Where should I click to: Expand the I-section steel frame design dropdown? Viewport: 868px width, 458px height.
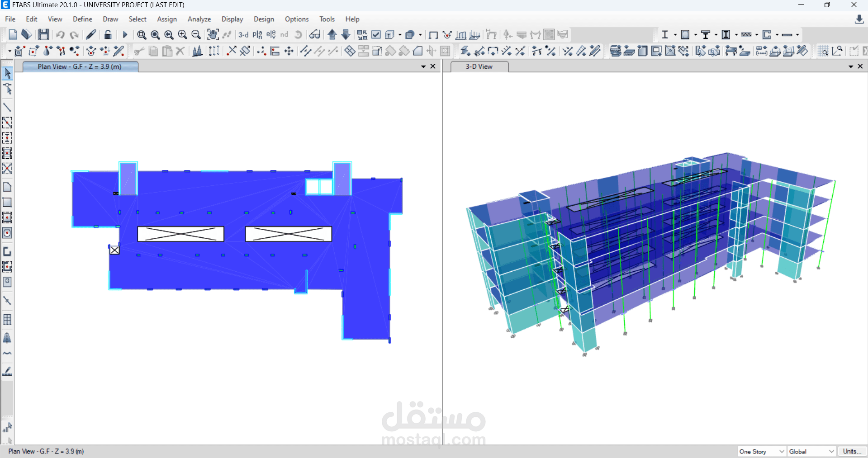(675, 35)
